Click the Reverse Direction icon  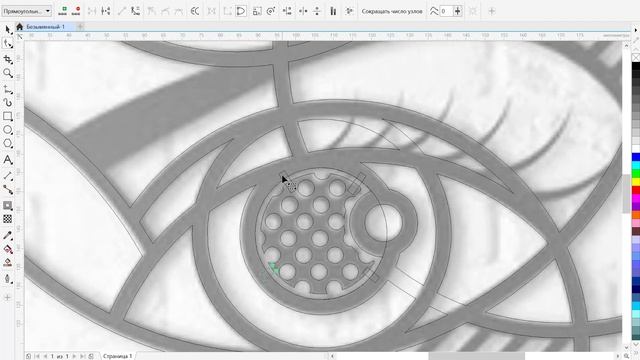[195, 11]
